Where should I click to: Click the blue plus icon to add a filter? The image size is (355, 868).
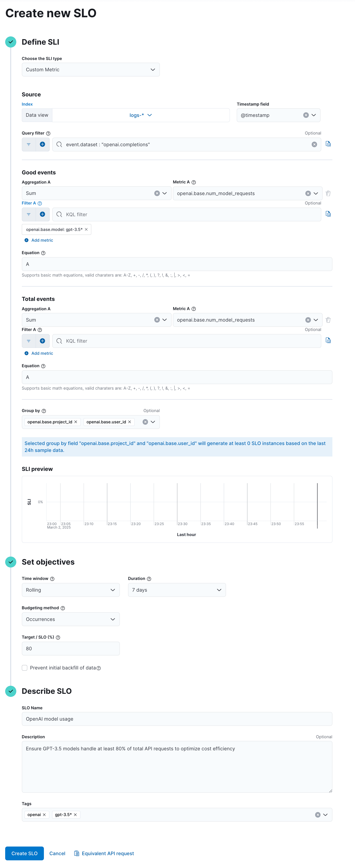point(43,144)
